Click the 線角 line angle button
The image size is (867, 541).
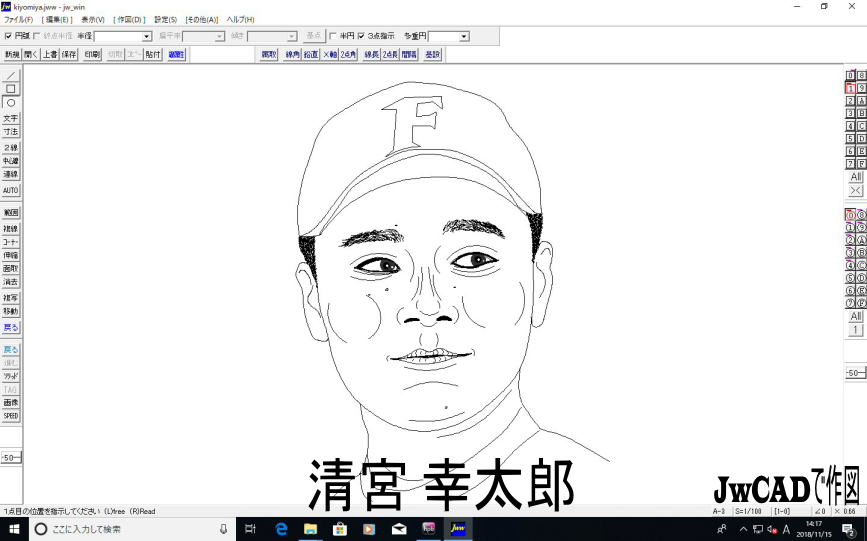point(293,54)
